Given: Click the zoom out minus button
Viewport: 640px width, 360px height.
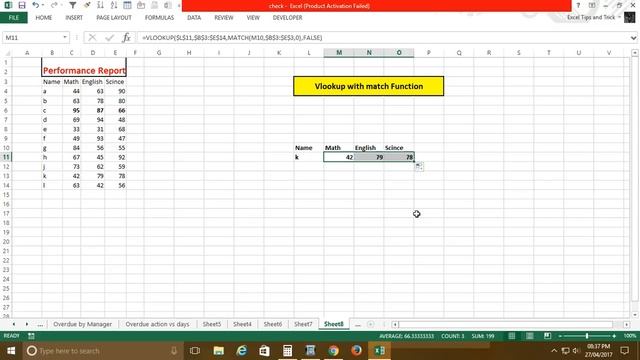Looking at the screenshot, I should pos(560,336).
